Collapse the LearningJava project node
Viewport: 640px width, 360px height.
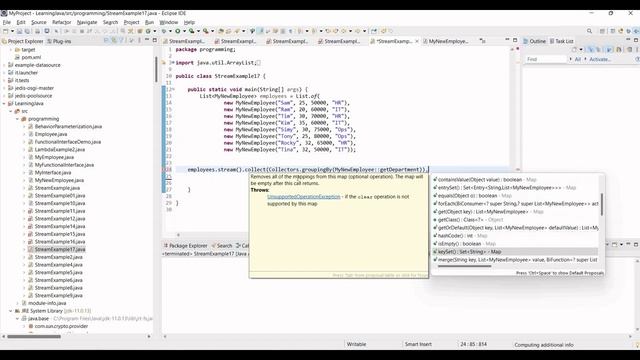tap(4, 104)
